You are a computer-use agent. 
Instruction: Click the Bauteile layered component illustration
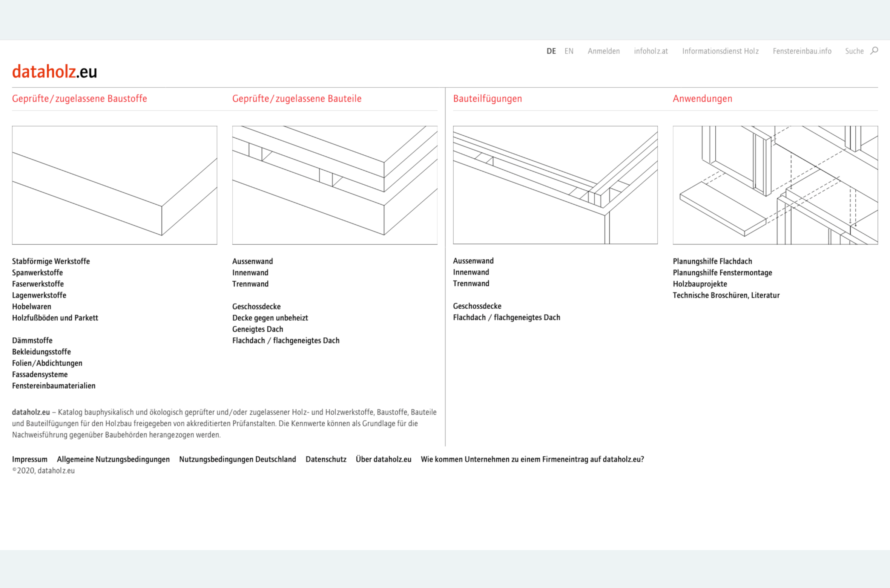pos(335,185)
